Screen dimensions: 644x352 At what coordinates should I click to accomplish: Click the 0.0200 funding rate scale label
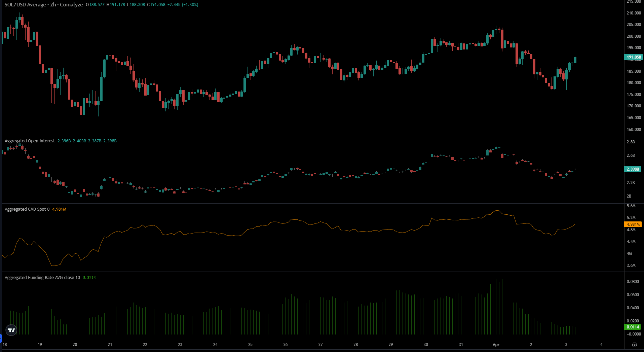(633, 321)
